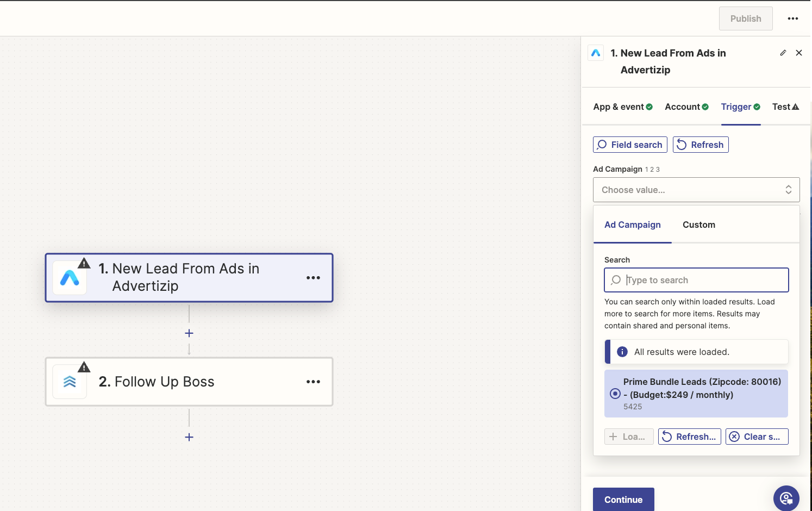Go to the Account tab
This screenshot has height=511, width=812.
pyautogui.click(x=686, y=107)
